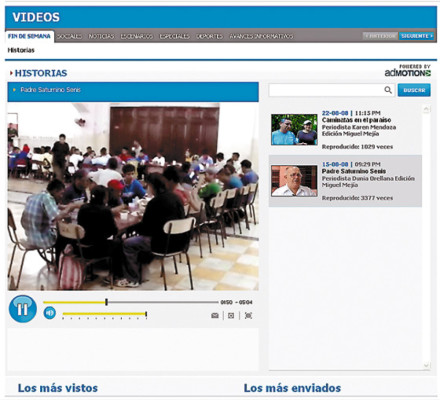Screen dimensions: 440x400
Task: Click the magnifying glass search icon
Action: tap(388, 90)
